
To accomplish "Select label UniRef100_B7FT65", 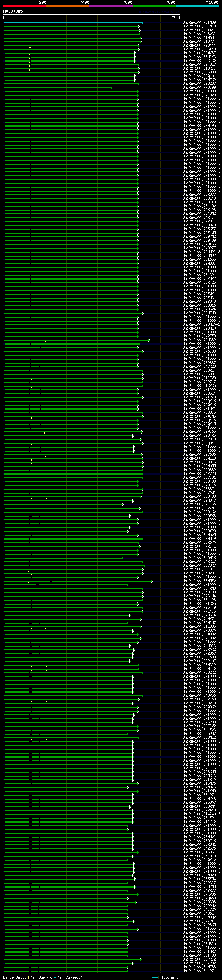I will [199, 504].
